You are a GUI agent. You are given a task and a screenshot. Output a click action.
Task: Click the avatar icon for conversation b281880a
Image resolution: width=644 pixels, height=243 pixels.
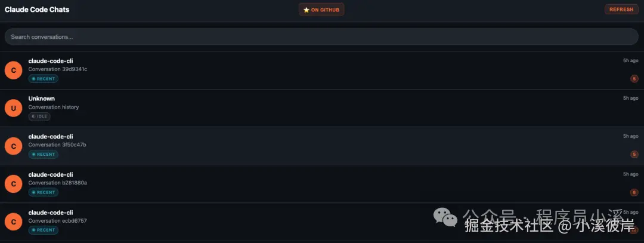pos(13,184)
